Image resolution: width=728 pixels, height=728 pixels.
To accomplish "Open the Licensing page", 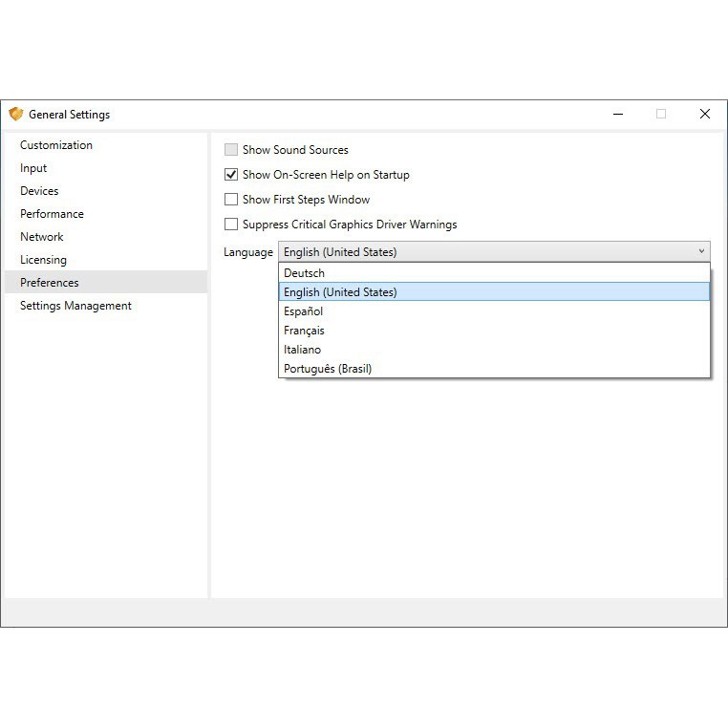I will [x=43, y=260].
